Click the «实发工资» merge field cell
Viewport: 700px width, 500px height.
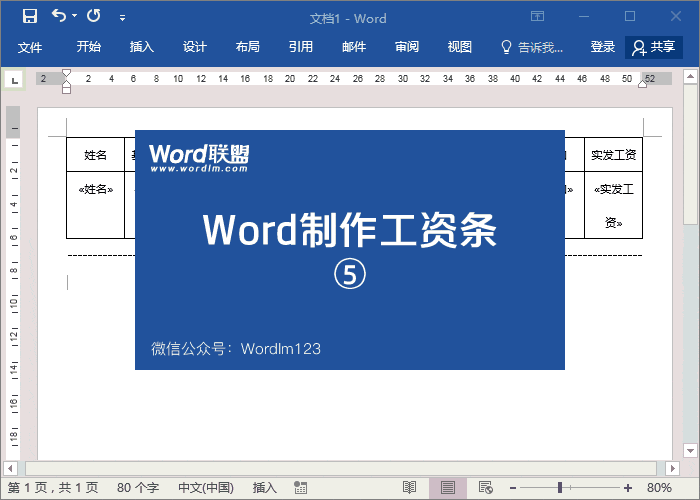[x=613, y=204]
